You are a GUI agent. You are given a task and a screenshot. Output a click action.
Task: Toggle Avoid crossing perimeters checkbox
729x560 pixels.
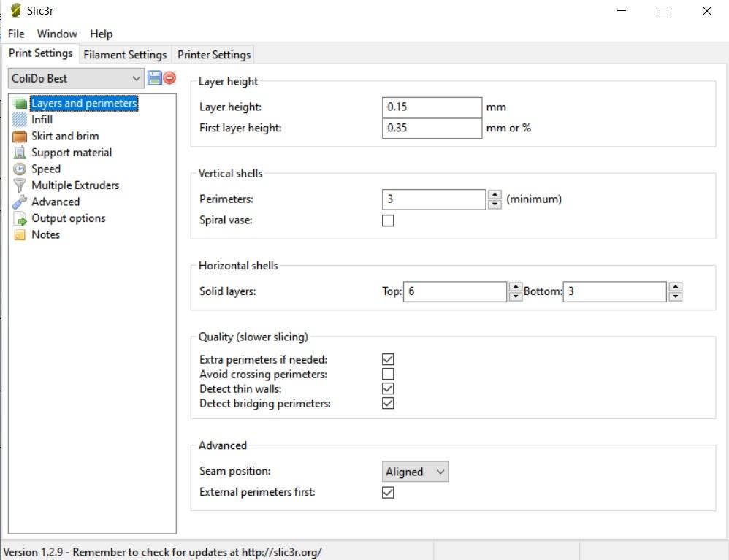tap(388, 375)
